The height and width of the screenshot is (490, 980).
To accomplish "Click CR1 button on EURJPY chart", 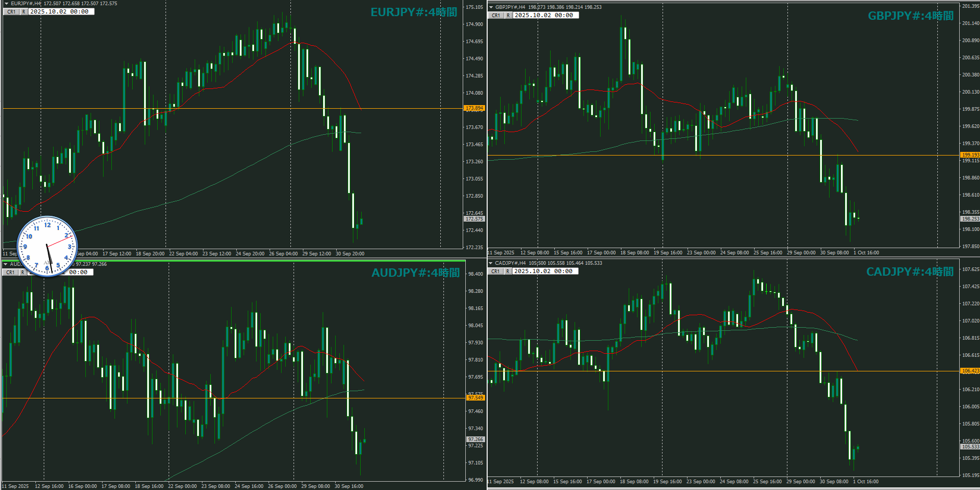I will (11, 11).
